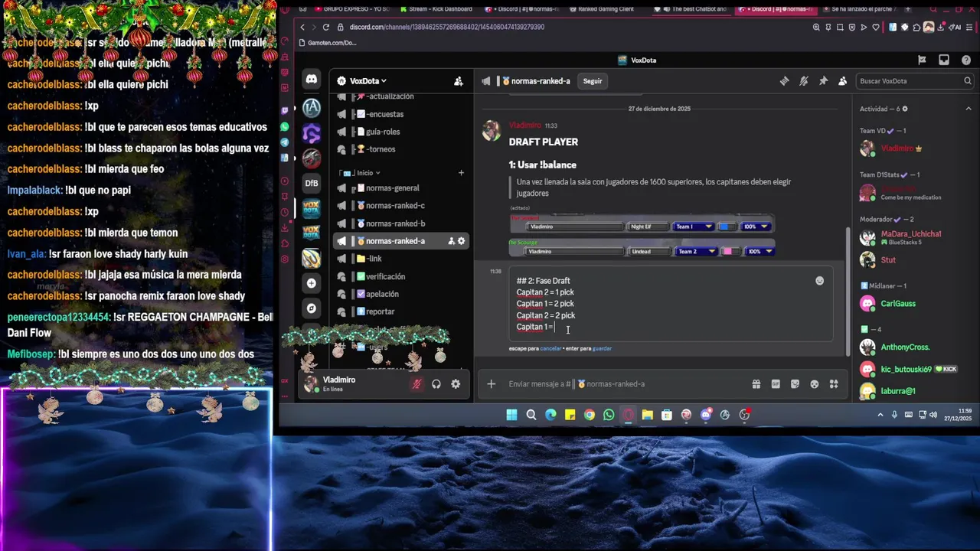The image size is (980, 551).
Task: Open GIF picker button
Action: coord(776,384)
